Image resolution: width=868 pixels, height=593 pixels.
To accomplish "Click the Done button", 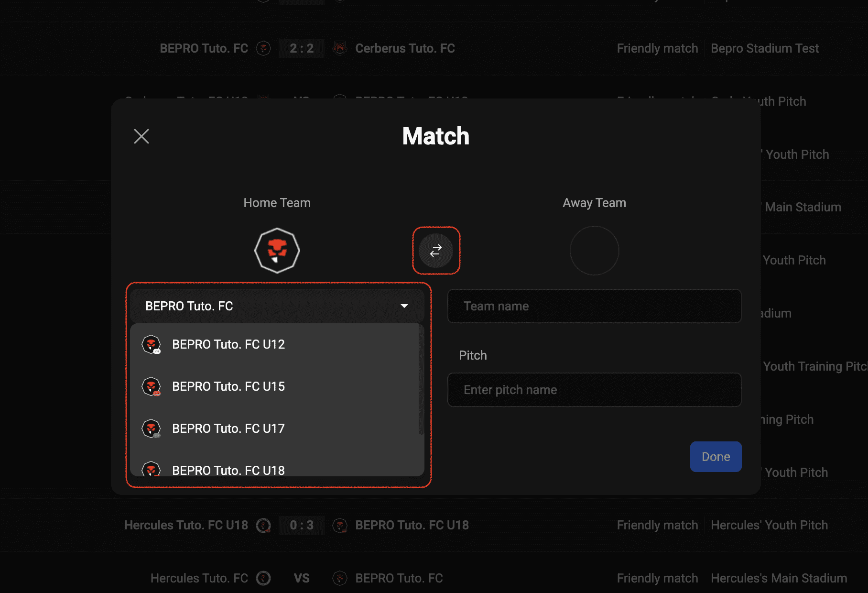I will pos(716,457).
